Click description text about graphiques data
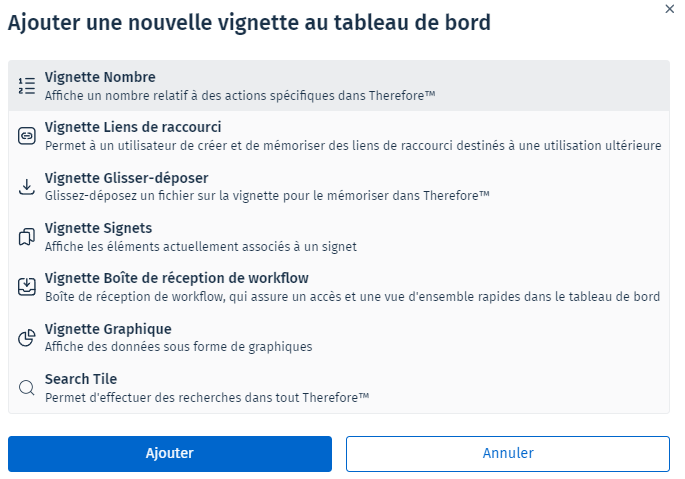 pos(178,347)
